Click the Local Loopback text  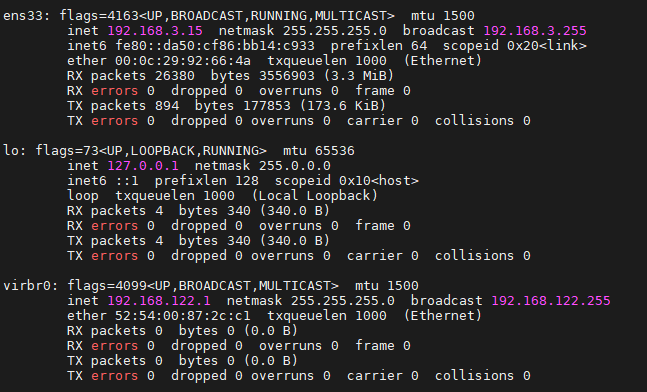[315, 196]
